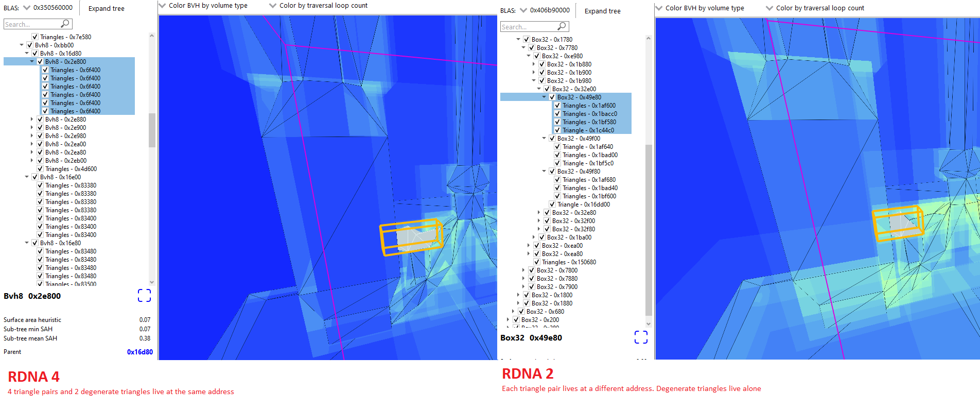
Task: Toggle Triangles - 0x4d600 checkbox
Action: (40, 169)
